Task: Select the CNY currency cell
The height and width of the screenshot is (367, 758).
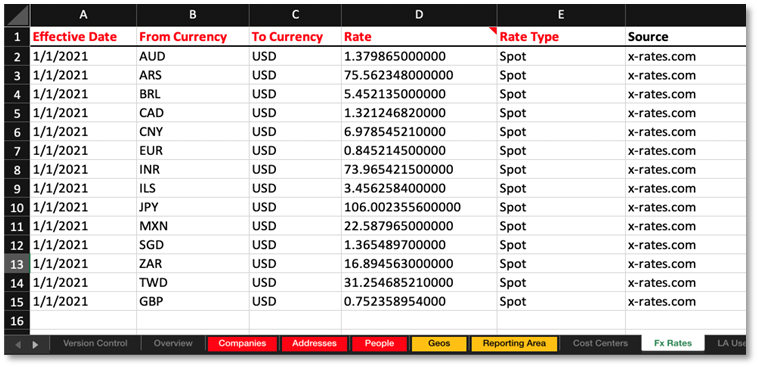Action: [x=193, y=132]
